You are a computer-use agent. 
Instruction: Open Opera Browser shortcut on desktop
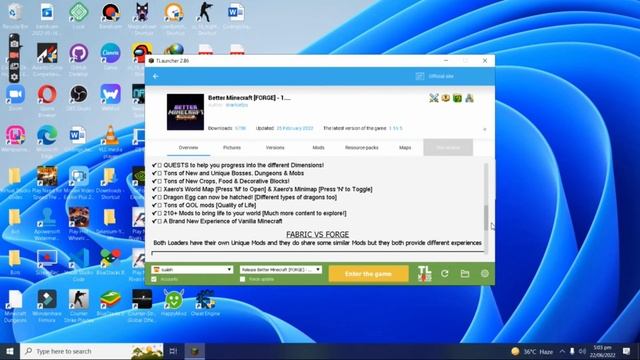pos(47,100)
